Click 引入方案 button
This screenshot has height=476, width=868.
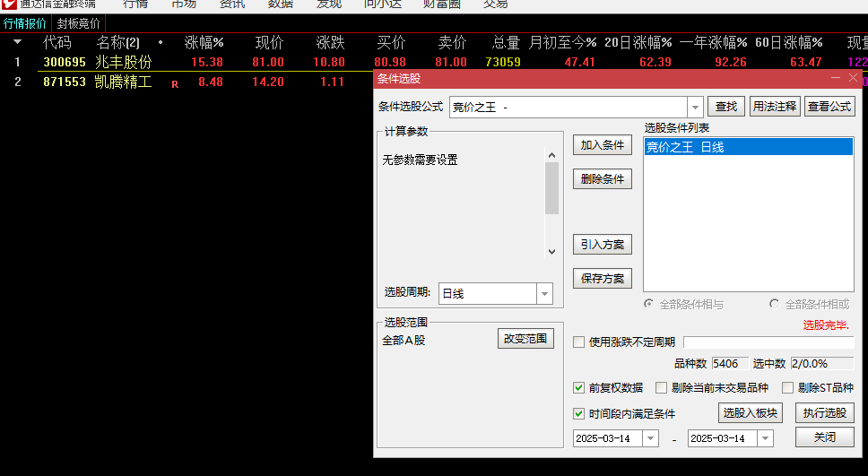pos(603,244)
